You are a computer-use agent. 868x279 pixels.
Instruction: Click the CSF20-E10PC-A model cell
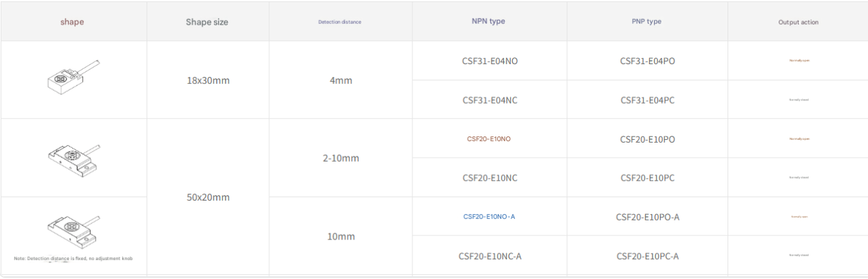(647, 256)
